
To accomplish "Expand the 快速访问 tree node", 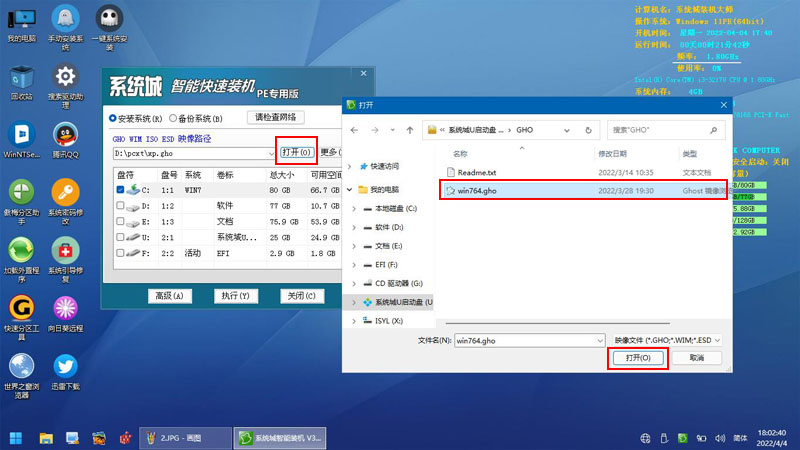I will (349, 166).
